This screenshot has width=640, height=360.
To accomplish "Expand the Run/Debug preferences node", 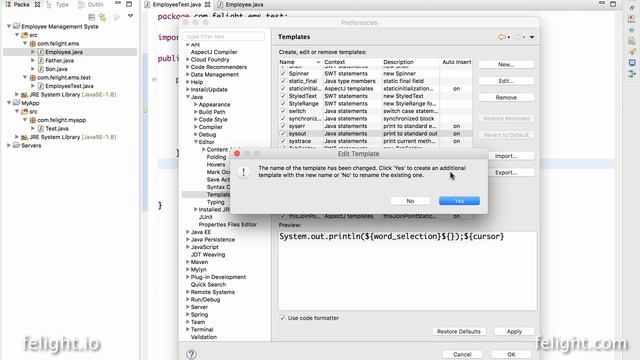I will click(188, 299).
